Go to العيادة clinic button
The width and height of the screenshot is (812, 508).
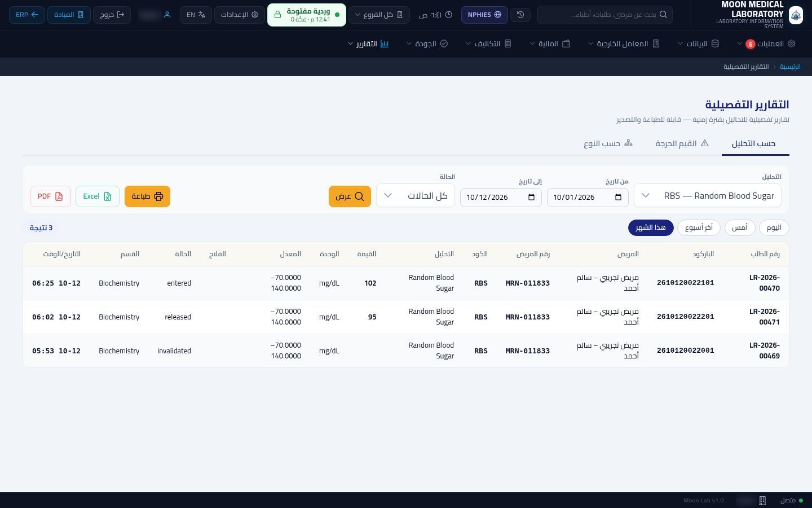click(69, 15)
